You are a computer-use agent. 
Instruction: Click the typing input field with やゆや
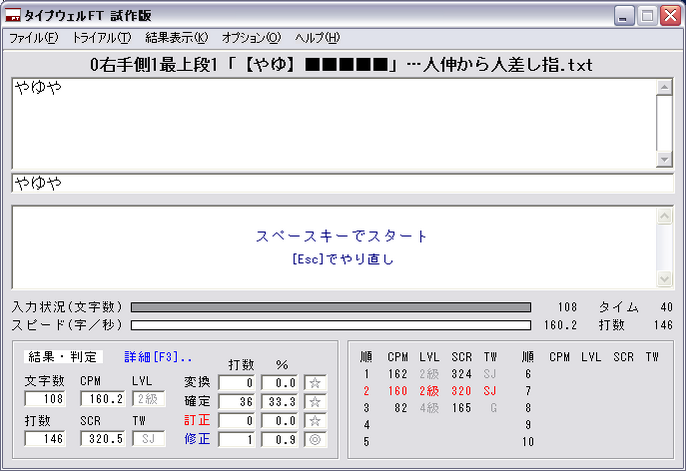(343, 183)
